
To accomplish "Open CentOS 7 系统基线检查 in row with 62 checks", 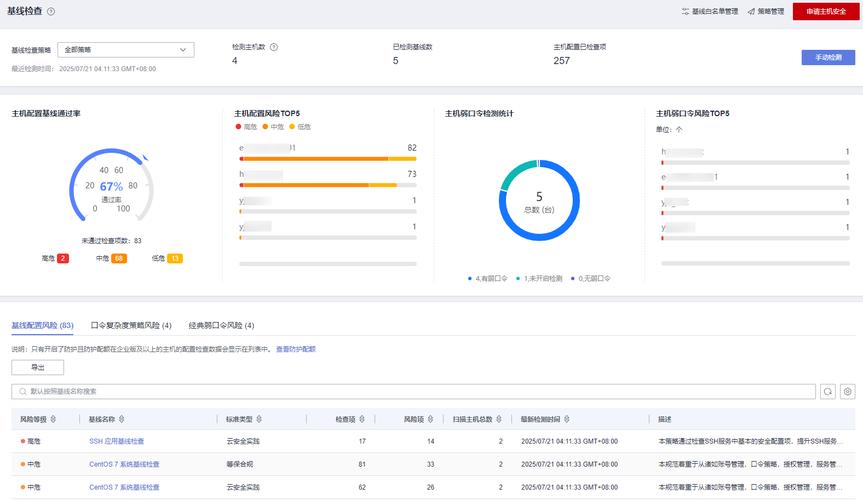I will (124, 487).
